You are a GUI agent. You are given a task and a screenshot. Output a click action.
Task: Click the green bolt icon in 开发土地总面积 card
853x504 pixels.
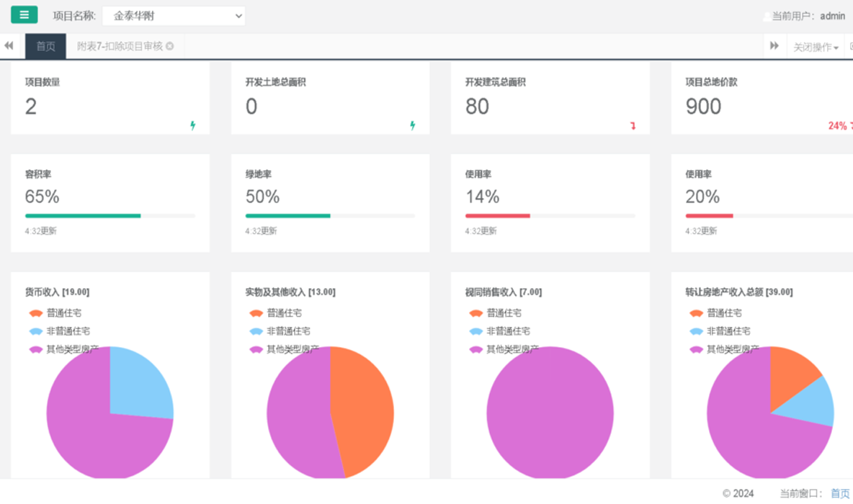(412, 125)
